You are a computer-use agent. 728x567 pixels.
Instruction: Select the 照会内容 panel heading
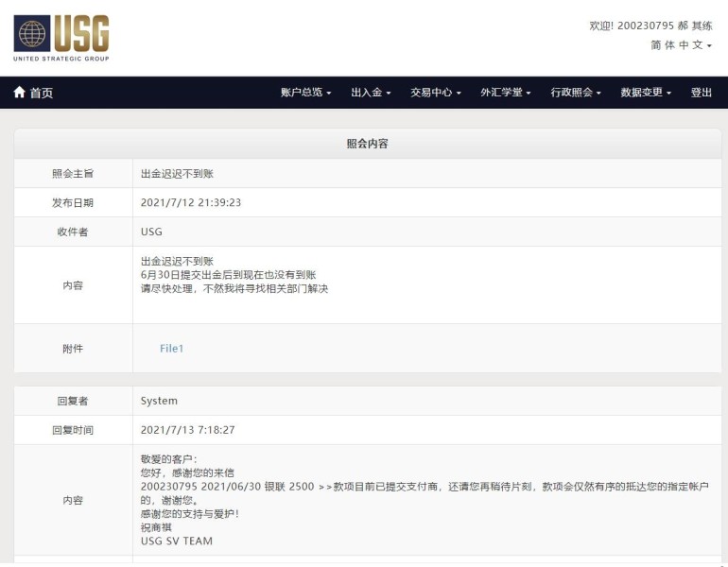[367, 144]
